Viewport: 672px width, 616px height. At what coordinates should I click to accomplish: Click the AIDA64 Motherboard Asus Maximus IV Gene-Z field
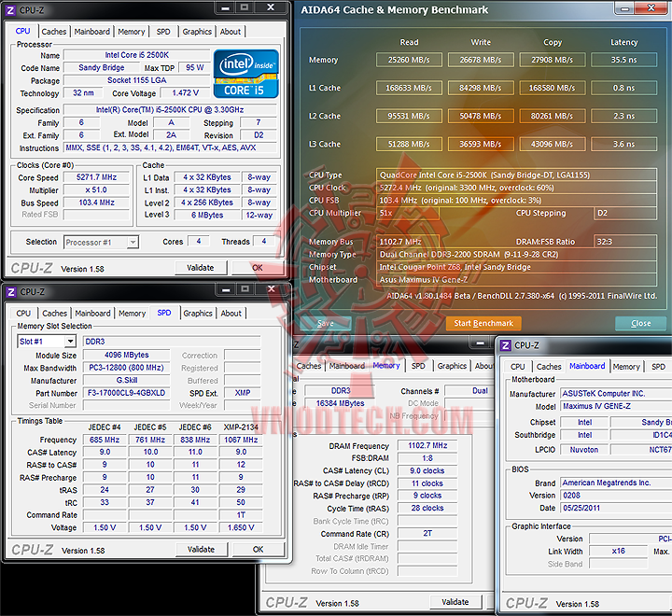coord(516,280)
